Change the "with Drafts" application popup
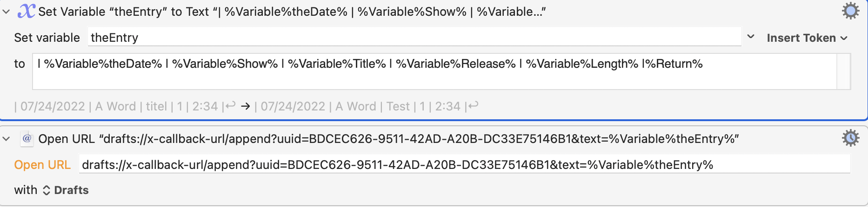 point(66,190)
